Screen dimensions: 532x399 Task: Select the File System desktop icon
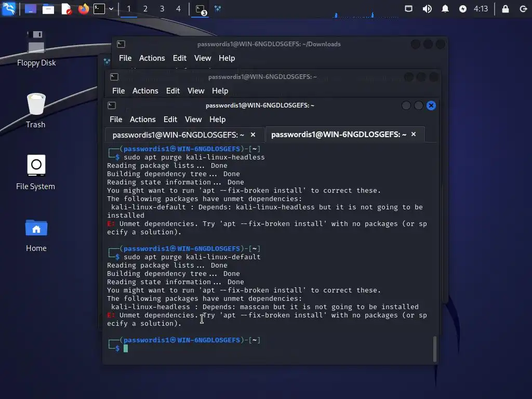(36, 172)
